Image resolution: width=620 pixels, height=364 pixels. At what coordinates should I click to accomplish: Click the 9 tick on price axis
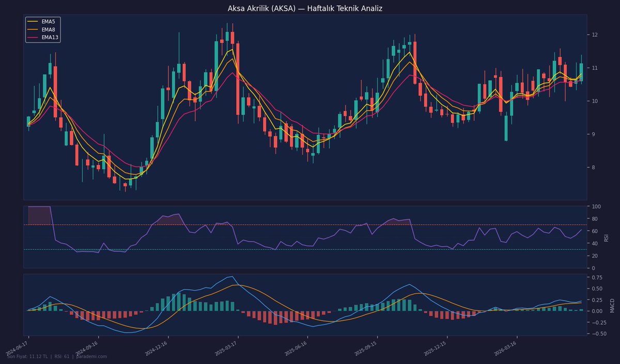(593, 134)
